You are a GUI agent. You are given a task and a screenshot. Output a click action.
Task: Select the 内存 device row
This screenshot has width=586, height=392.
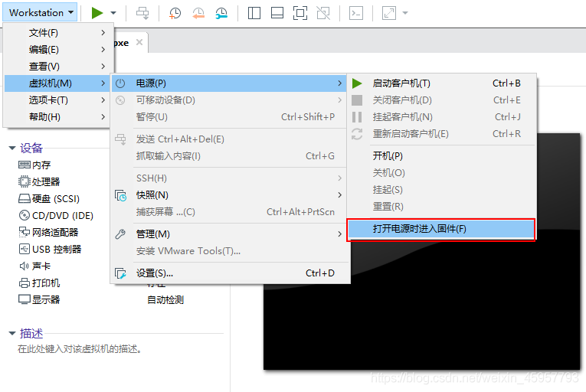34,165
